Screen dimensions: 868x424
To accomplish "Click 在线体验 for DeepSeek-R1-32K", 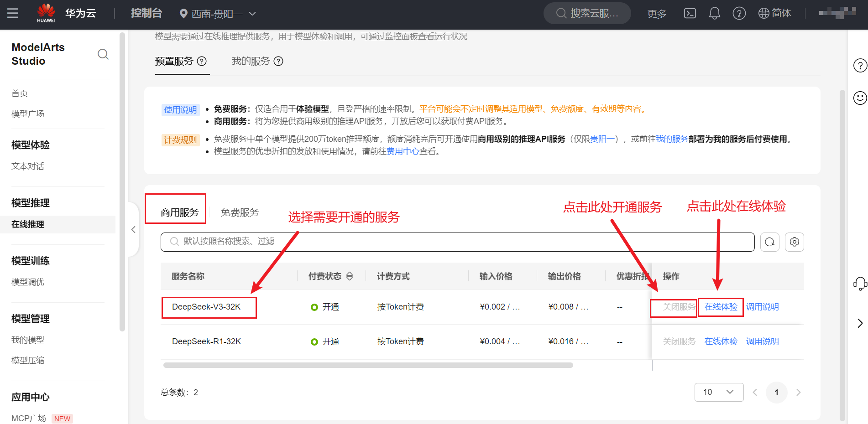I will coord(721,341).
